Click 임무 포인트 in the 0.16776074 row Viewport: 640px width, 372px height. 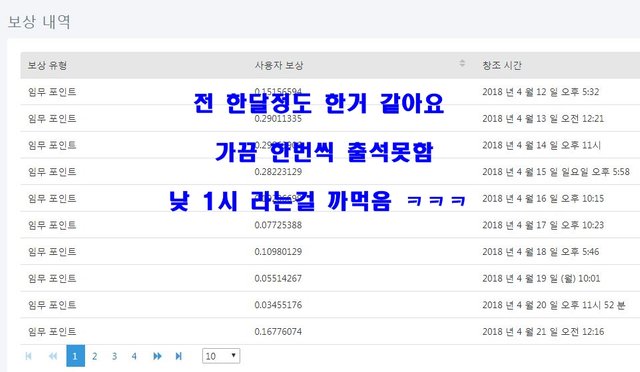(52, 332)
